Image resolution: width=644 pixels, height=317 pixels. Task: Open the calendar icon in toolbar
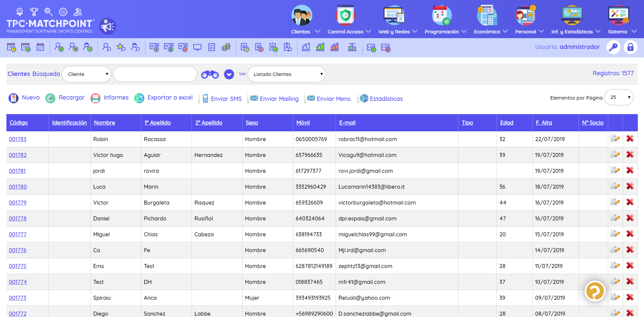tap(40, 47)
